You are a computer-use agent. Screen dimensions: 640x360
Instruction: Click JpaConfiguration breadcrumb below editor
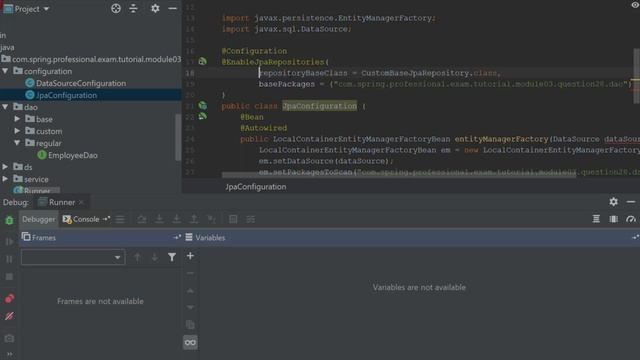[x=256, y=187]
